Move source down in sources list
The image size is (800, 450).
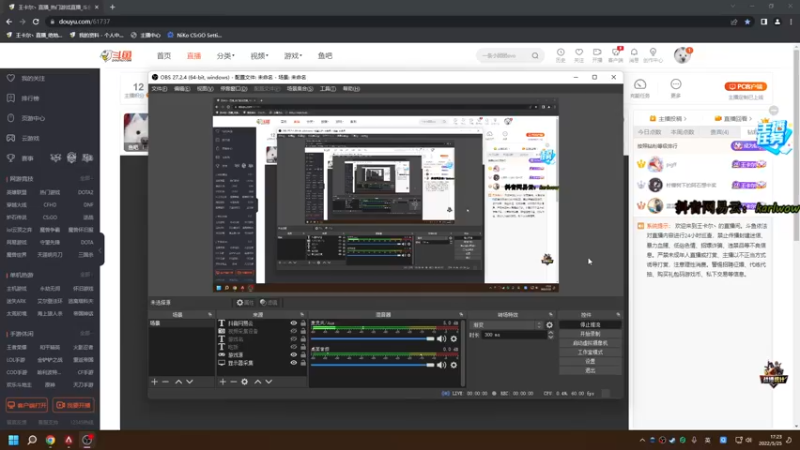[269, 382]
